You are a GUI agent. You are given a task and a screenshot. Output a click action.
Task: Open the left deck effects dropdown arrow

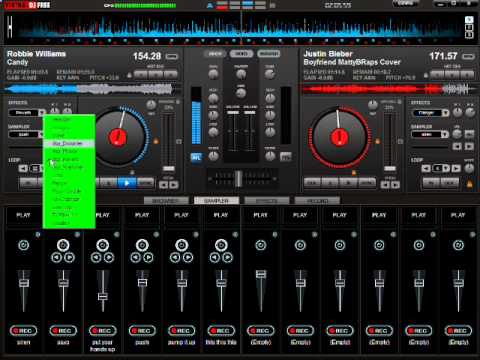pos(42,113)
